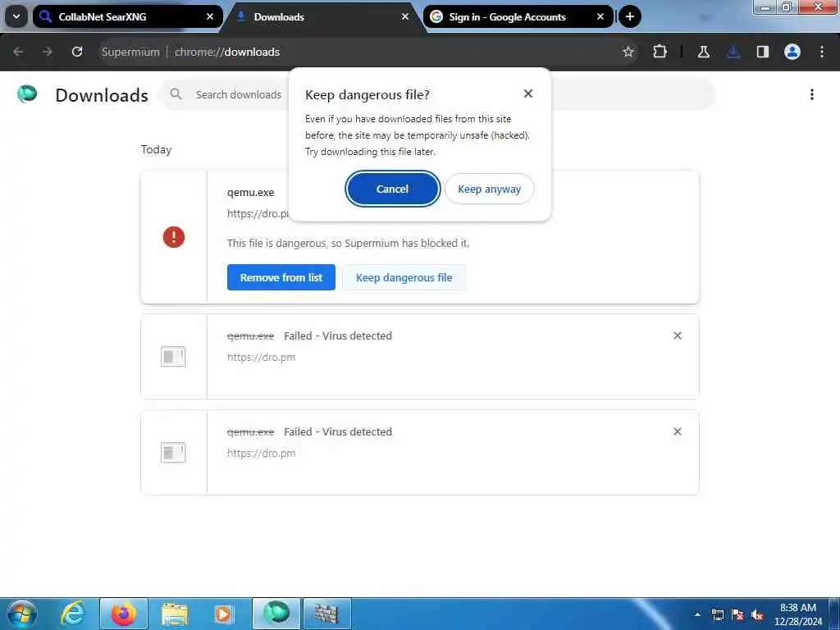Open the clock showing 8:38 AM
This screenshot has height=630, width=840.
pos(798,614)
